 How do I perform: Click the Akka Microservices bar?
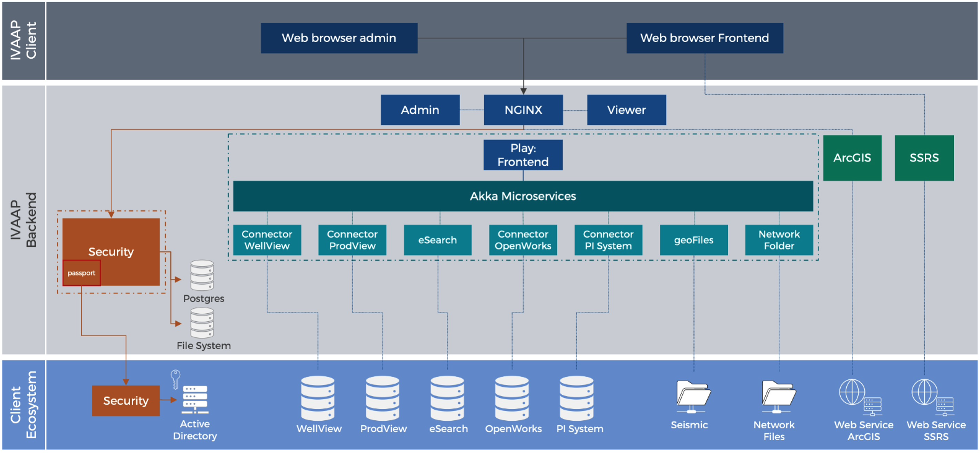tap(523, 196)
